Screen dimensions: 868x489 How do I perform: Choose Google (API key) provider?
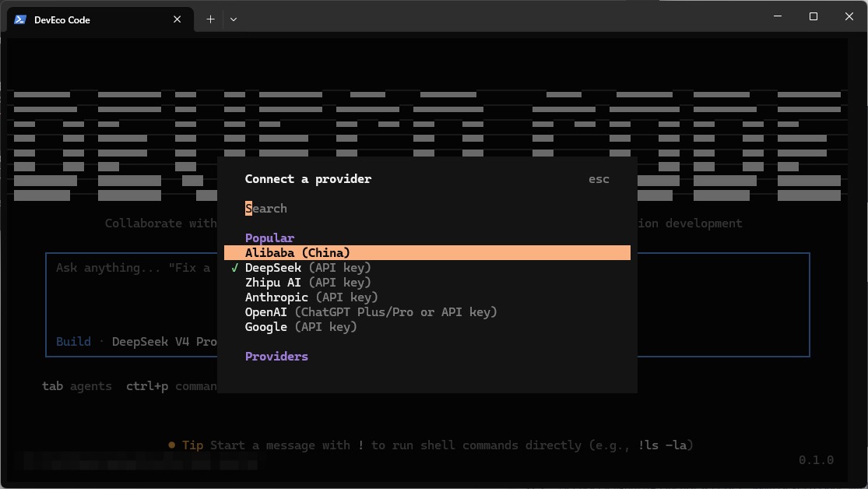[427, 327]
